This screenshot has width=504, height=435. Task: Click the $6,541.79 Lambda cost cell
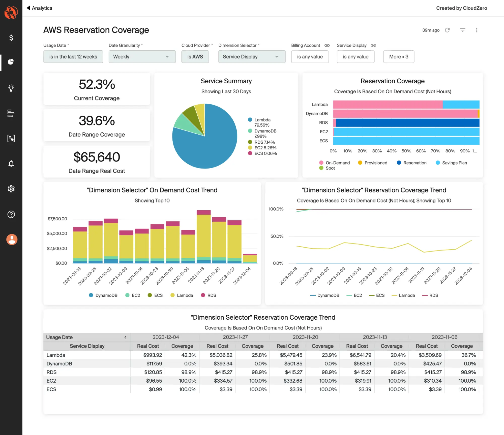tap(361, 355)
